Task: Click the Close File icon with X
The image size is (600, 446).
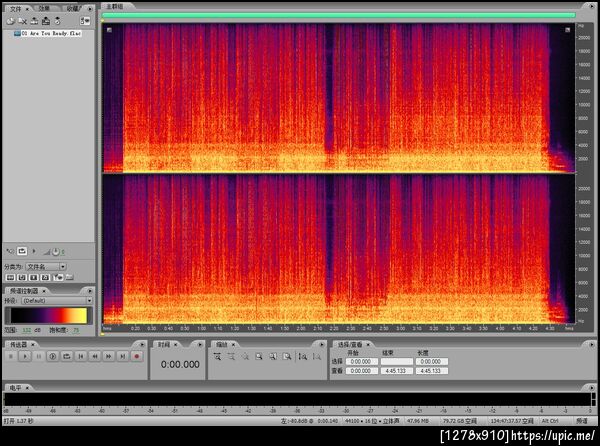Action: (22, 21)
